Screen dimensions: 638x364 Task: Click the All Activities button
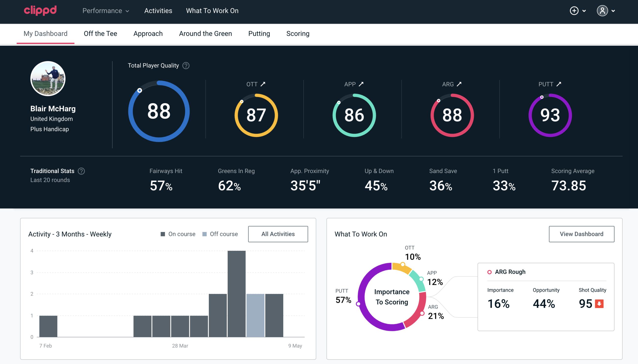click(x=278, y=234)
